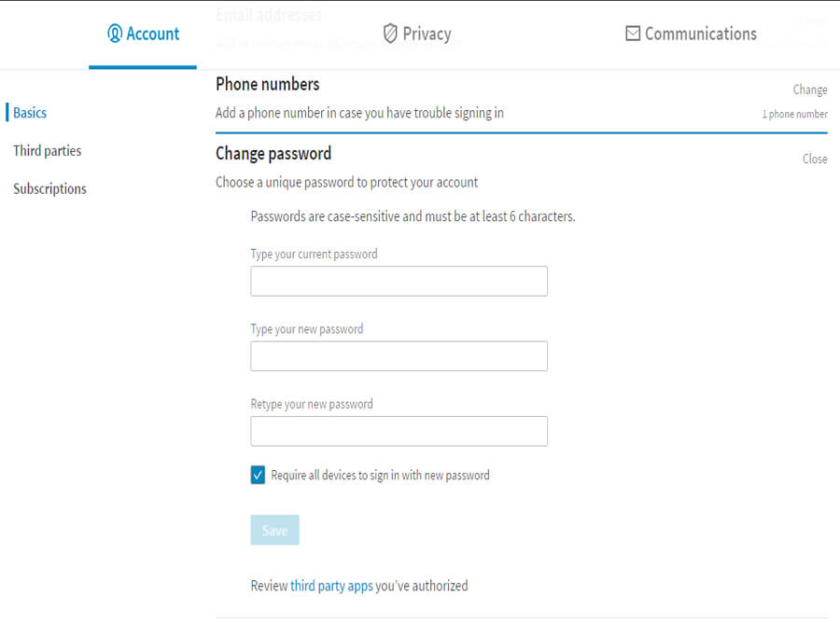Image resolution: width=840 pixels, height=623 pixels.
Task: Switch to the Privacy tab label
Action: pyautogui.click(x=427, y=34)
